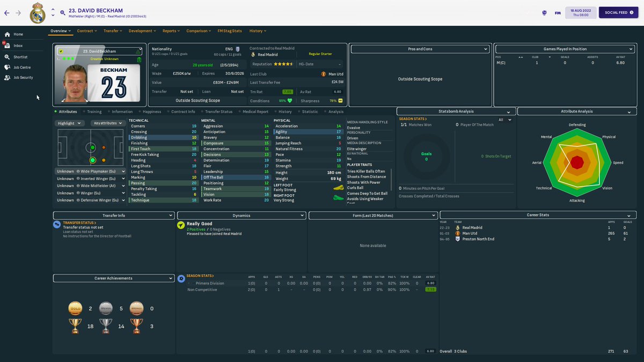Click the FM logo in the top bar
644x362 pixels.
tap(558, 12)
